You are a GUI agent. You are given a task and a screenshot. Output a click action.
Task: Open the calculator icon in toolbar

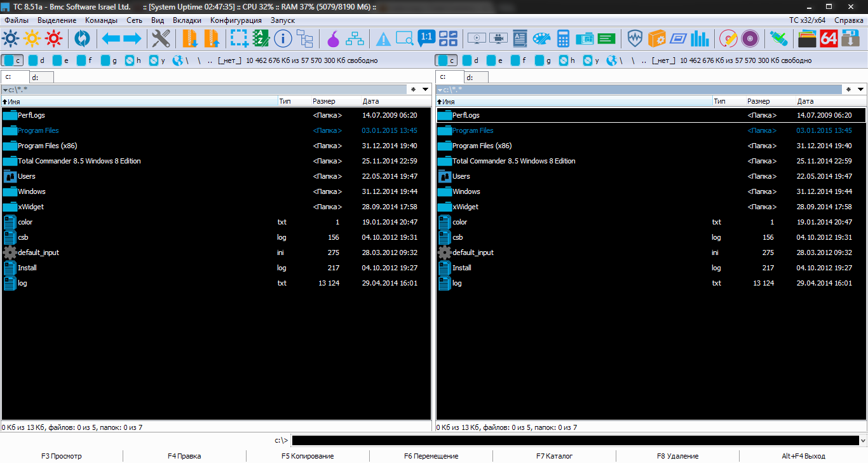coord(563,39)
